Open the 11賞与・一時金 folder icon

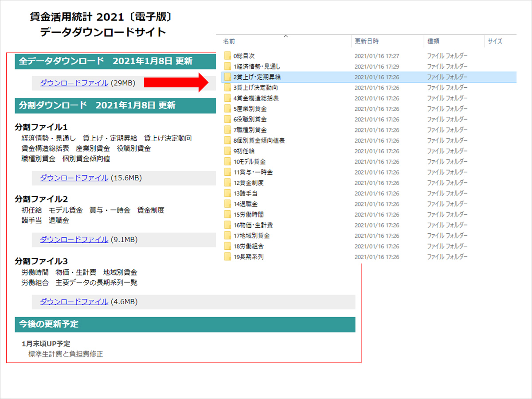[x=228, y=172]
